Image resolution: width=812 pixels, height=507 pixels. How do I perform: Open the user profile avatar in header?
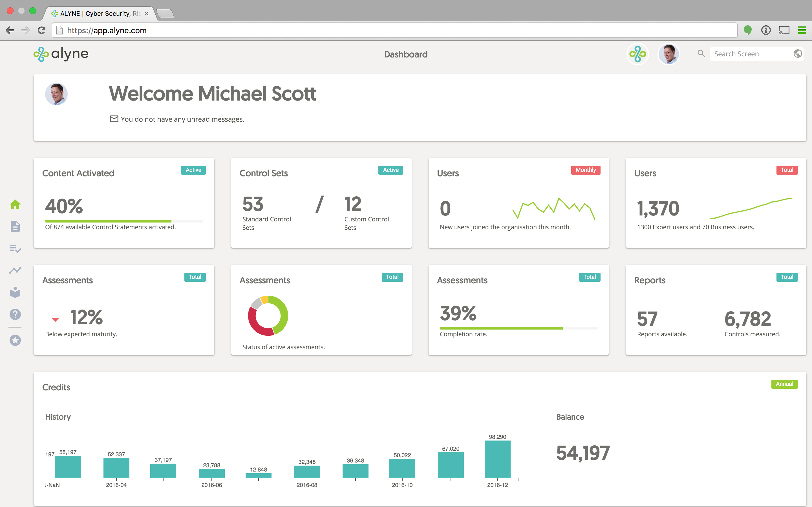coord(668,54)
